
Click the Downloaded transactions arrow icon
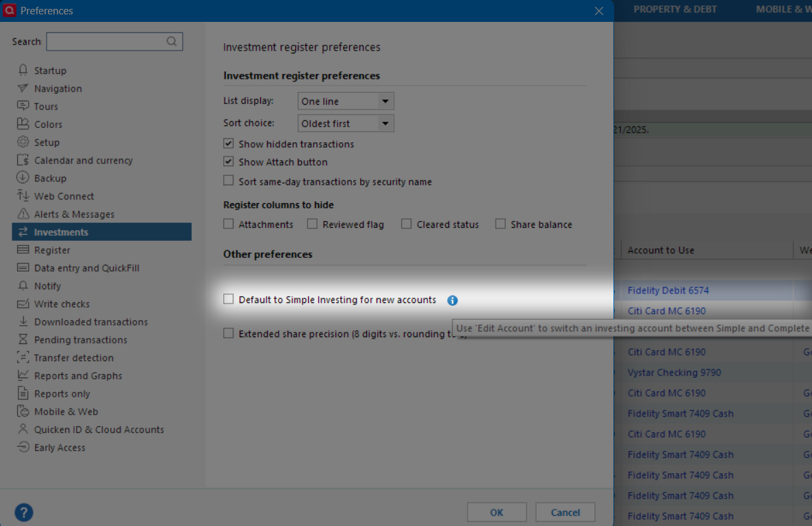23,321
